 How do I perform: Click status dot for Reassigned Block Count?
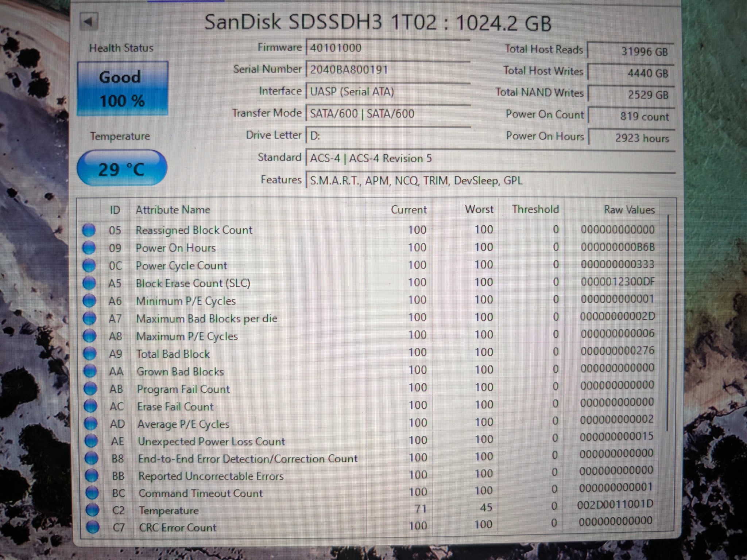[x=89, y=230]
